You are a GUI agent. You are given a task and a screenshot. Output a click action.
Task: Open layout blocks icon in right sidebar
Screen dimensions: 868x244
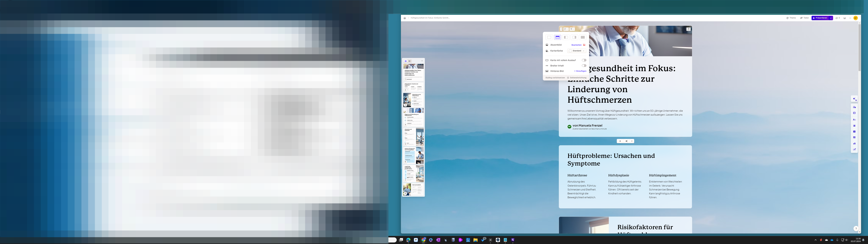pos(854,113)
